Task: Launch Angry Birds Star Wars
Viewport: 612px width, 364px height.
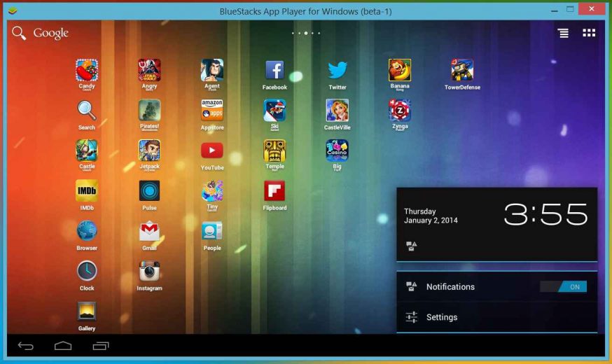Action: 149,70
